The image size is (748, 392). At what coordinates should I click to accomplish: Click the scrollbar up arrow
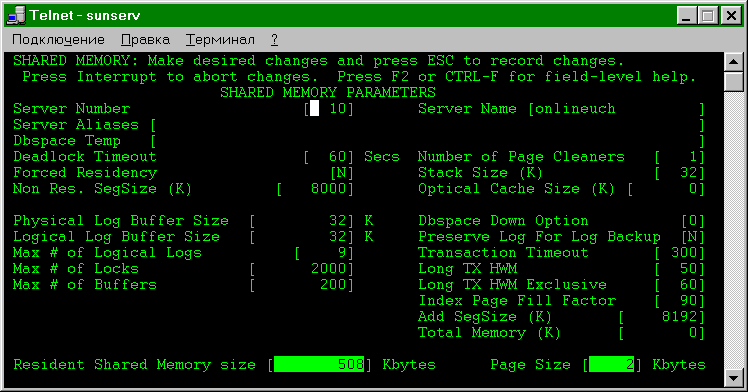[x=734, y=62]
